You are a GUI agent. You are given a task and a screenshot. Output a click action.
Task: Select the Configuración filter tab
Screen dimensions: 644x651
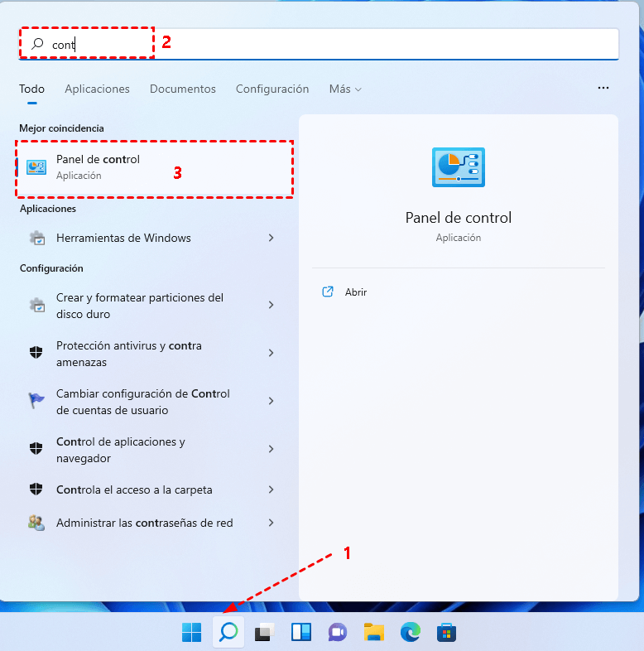point(272,89)
